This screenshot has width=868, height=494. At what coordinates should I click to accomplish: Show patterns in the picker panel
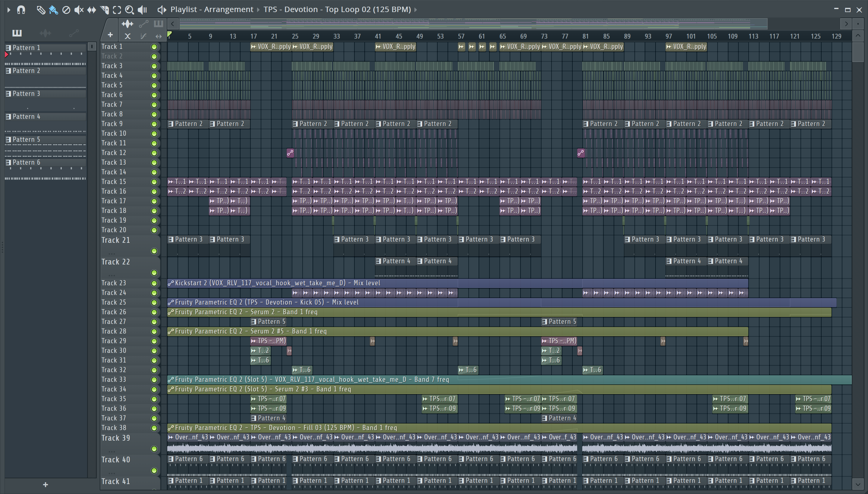click(x=17, y=33)
